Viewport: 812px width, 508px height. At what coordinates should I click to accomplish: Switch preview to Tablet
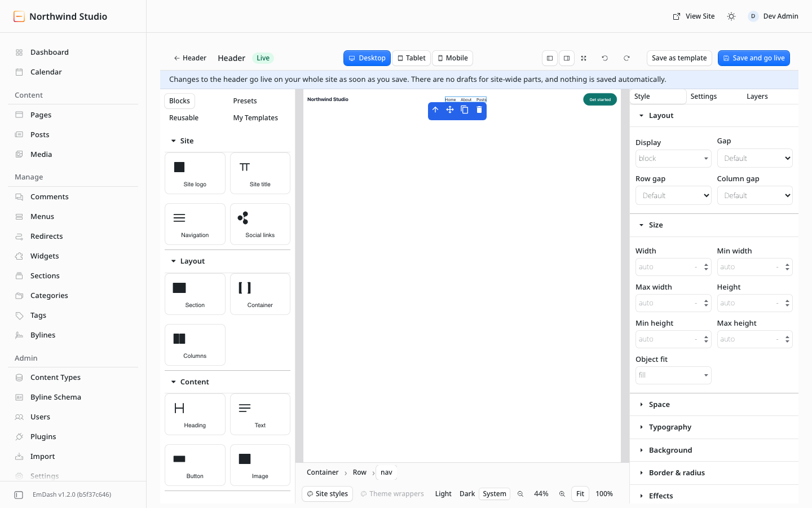pos(412,58)
